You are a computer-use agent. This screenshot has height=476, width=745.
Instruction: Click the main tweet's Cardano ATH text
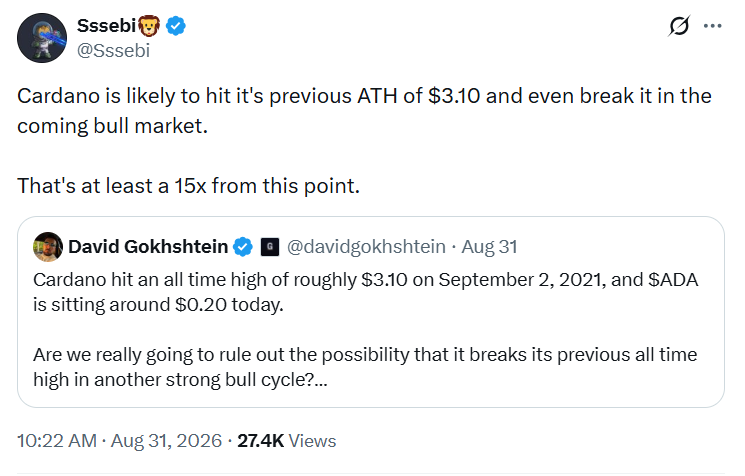[364, 111]
